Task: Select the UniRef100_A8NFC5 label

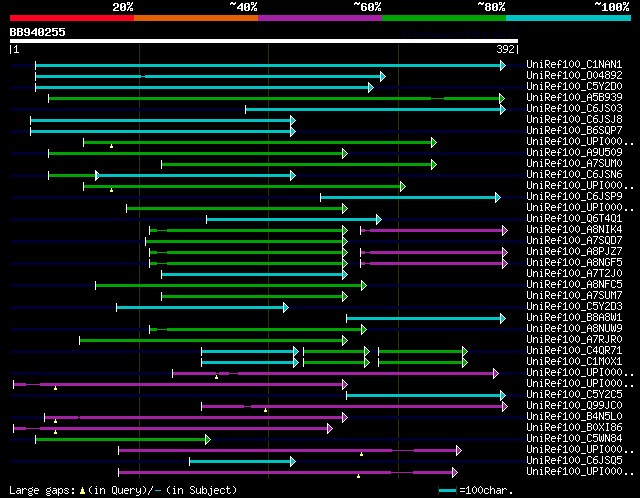Action: pyautogui.click(x=574, y=285)
